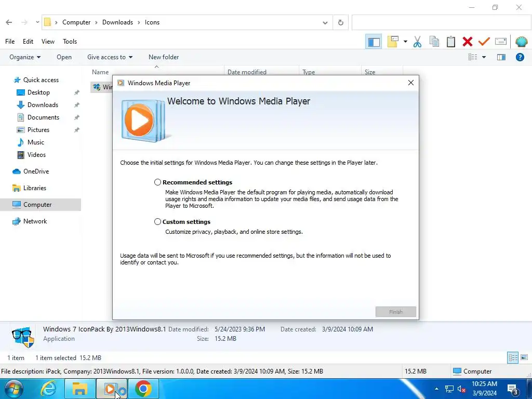Expand the Give access to dropdown

(x=110, y=57)
